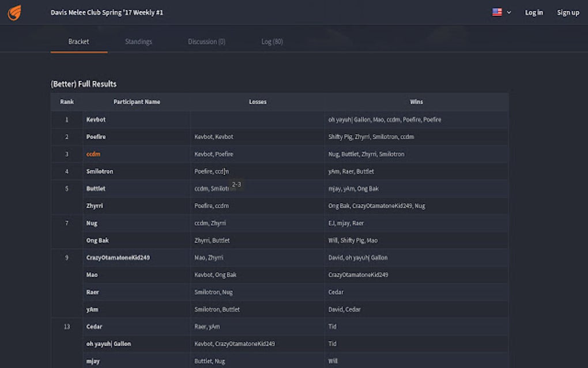View the Log (80) tab
Image resolution: width=588 pixels, height=368 pixels.
tap(272, 41)
